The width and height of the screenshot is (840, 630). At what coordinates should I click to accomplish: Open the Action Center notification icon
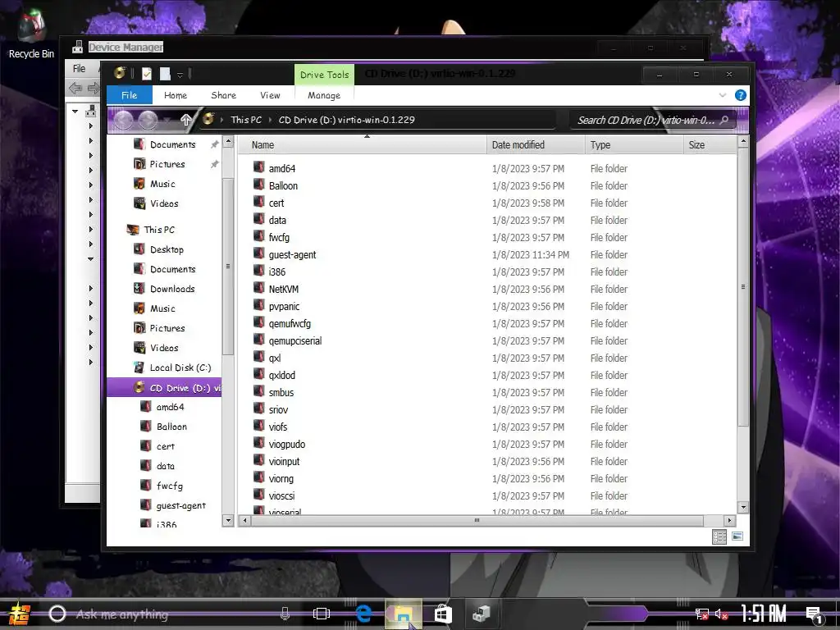tap(815, 615)
